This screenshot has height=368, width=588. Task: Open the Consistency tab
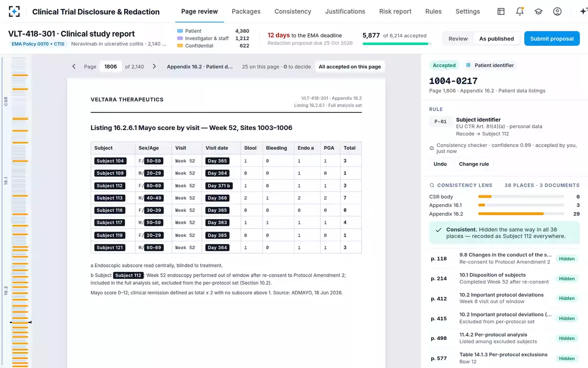click(293, 11)
